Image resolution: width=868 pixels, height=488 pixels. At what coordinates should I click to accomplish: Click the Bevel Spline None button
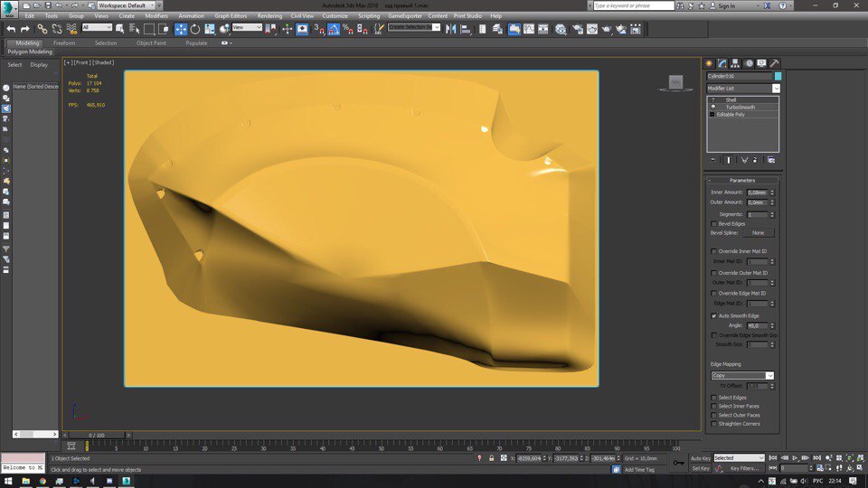pos(758,233)
